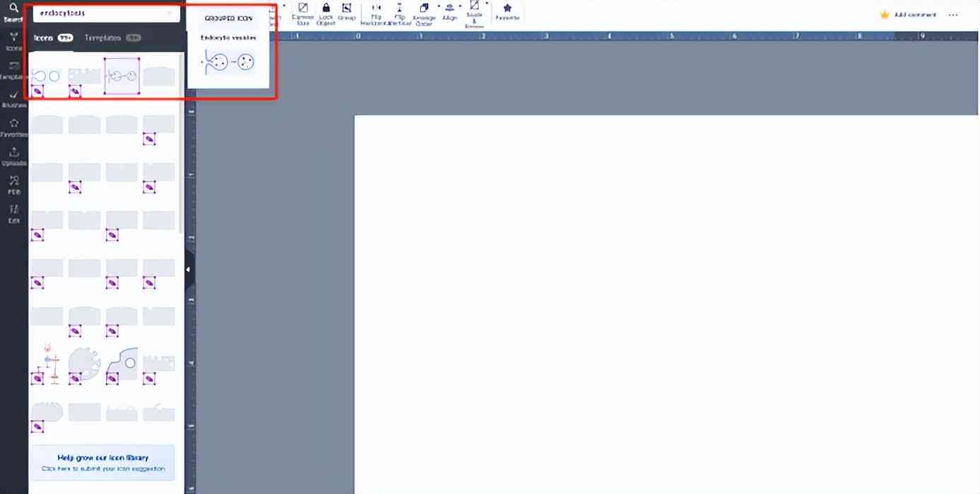Open the Search tab in sidebar
The width and height of the screenshot is (980, 494).
(x=13, y=13)
